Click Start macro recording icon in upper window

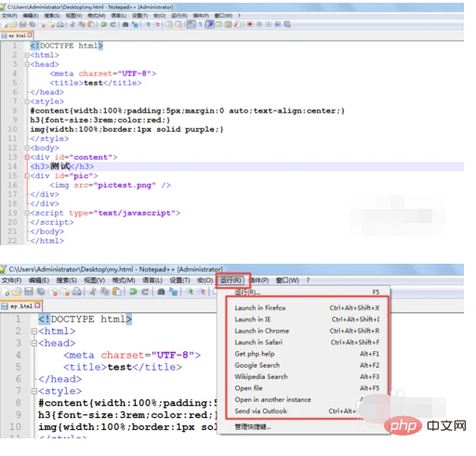pyautogui.click(x=250, y=24)
